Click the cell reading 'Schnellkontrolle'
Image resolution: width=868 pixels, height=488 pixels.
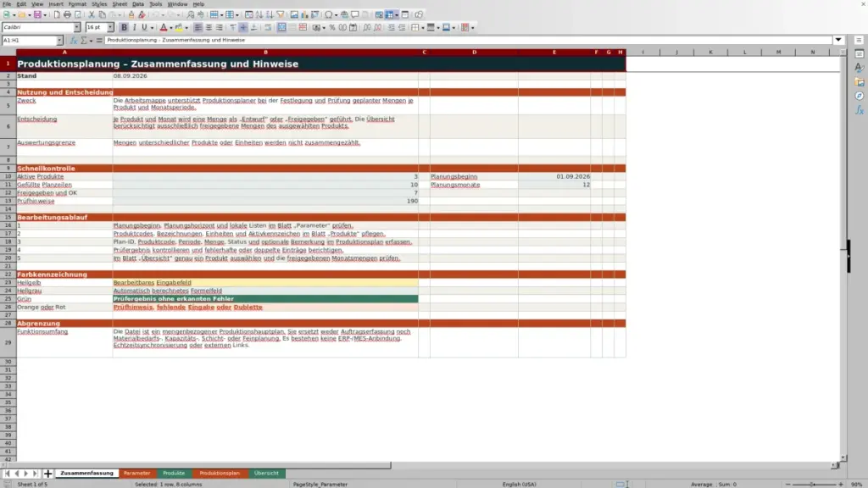64,169
